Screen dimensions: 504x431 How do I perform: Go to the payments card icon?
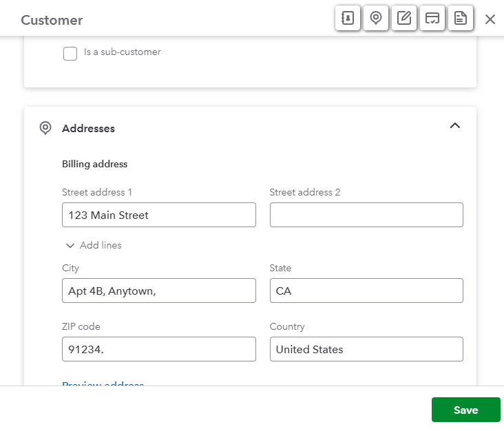point(432,19)
